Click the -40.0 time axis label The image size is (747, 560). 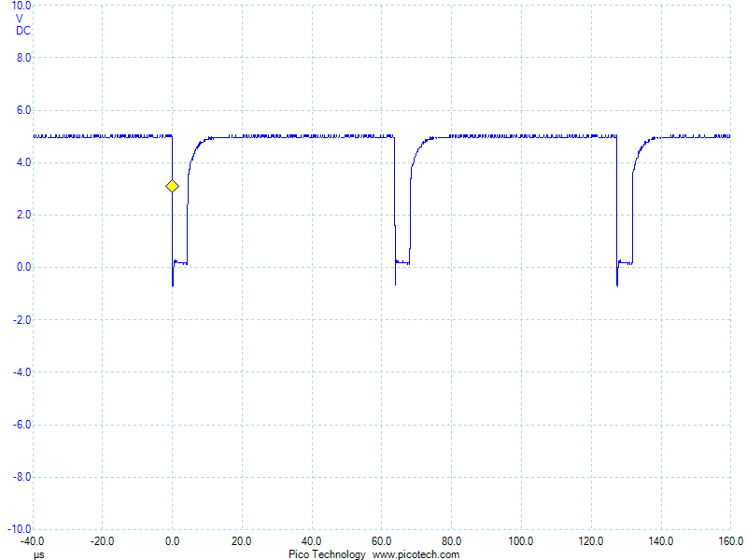point(32,541)
